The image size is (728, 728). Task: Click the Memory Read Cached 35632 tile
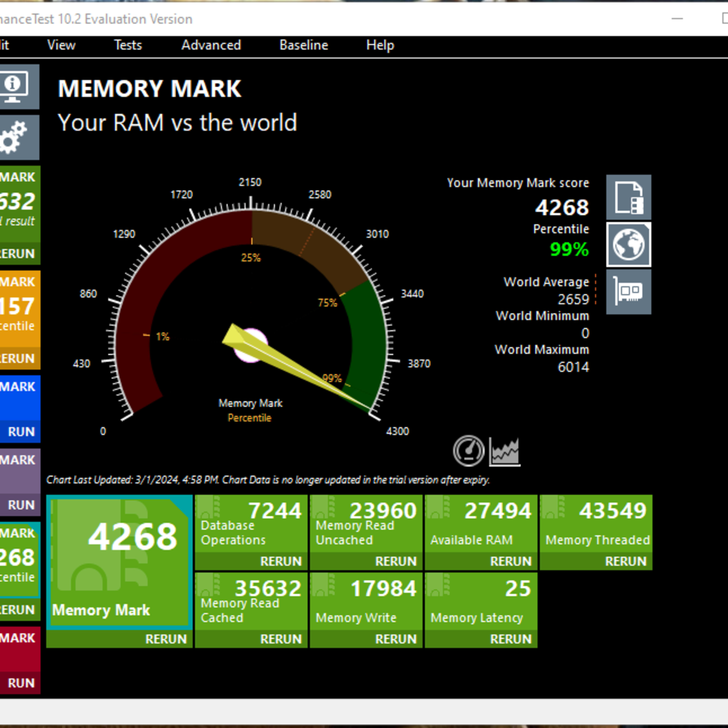(251, 601)
